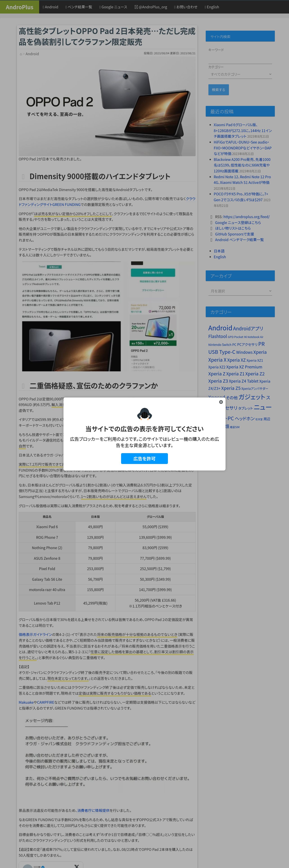This screenshot has height=868, width=289.
Task: Close the ad-blocker popup with X icon
Action: tap(221, 402)
